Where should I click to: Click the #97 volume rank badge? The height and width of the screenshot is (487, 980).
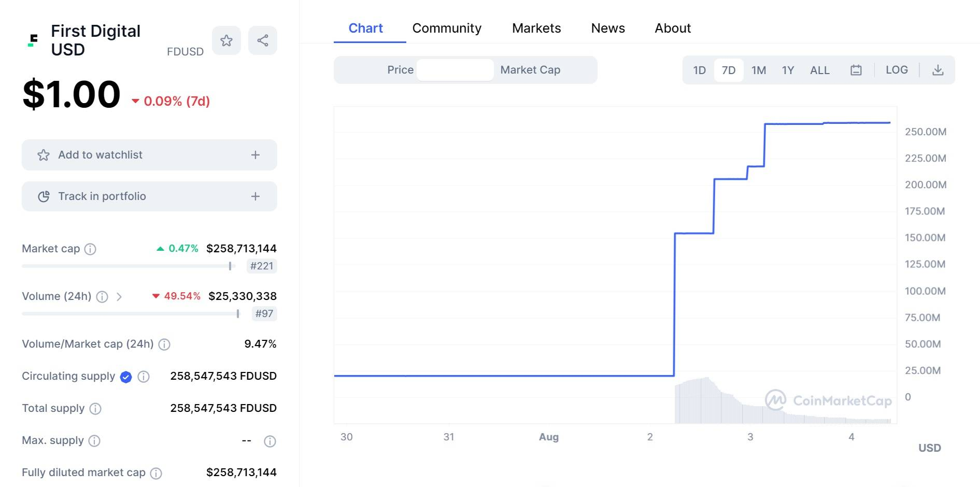(x=264, y=314)
